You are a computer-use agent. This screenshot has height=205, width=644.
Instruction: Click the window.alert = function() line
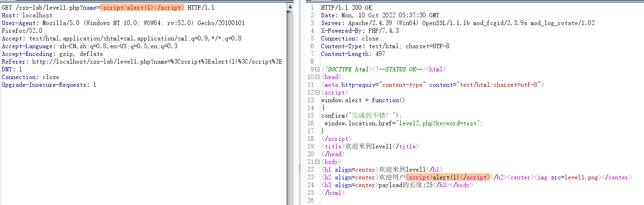tap(363, 100)
